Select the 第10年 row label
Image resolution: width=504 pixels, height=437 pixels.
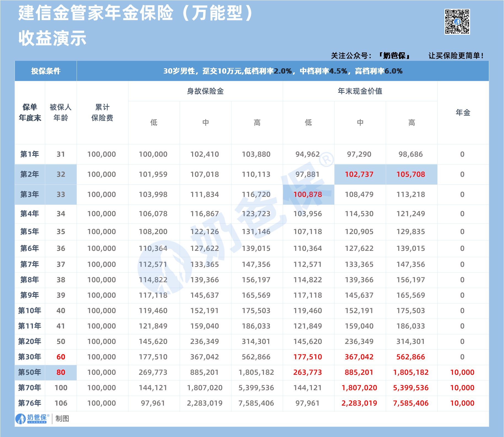[29, 311]
